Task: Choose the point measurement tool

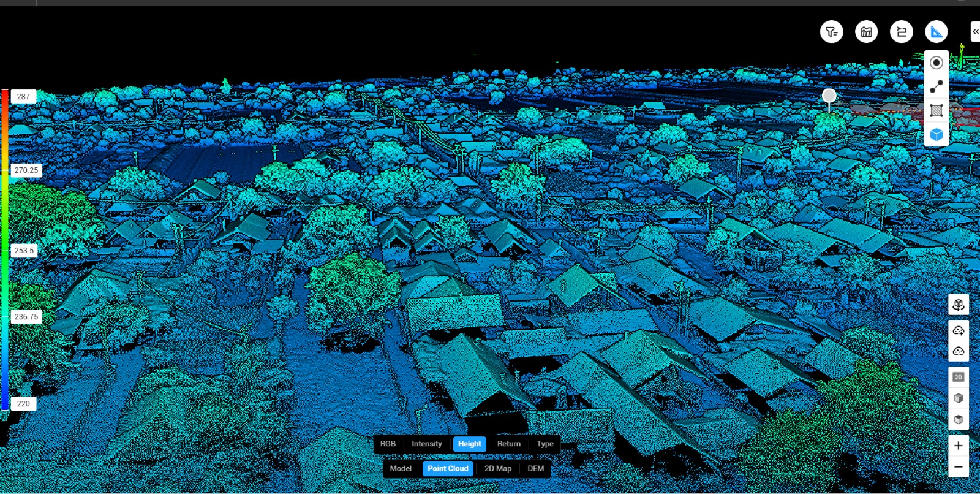Action: (x=936, y=63)
